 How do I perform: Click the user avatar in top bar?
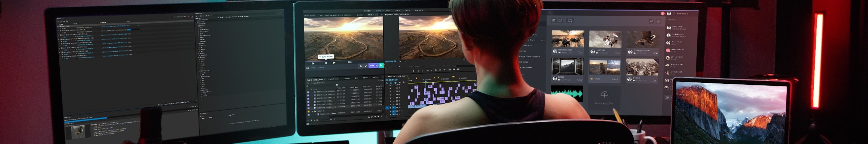(669, 14)
